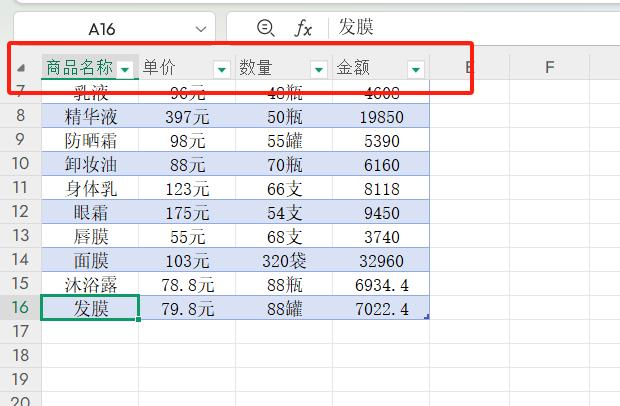Select row 16 header
The image size is (620, 406).
pos(21,308)
